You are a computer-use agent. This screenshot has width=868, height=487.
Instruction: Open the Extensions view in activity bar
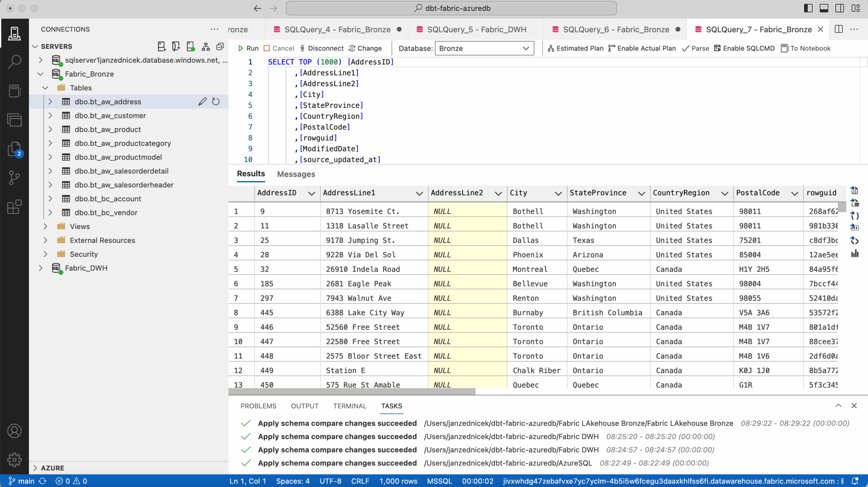(14, 207)
